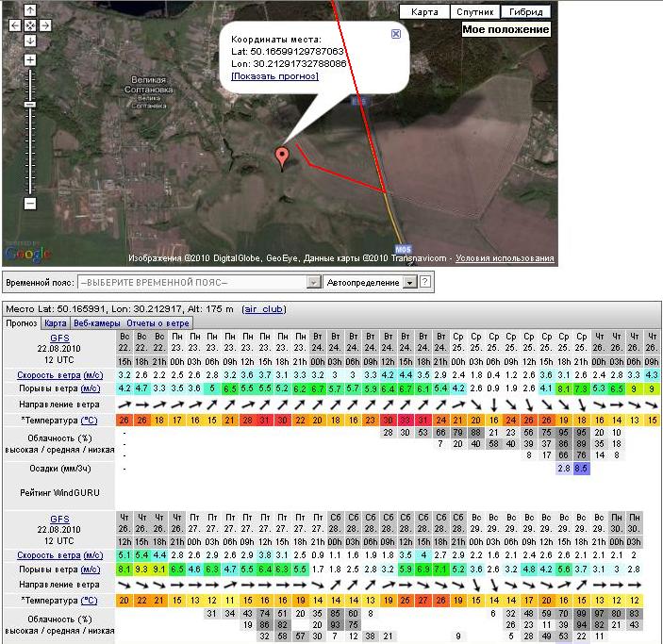The width and height of the screenshot is (663, 644).
Task: Open the Веб-камеры tab
Action: click(97, 322)
